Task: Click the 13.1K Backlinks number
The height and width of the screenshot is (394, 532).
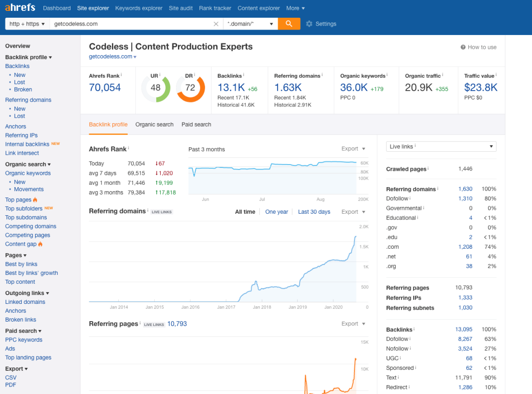Action: (x=231, y=88)
